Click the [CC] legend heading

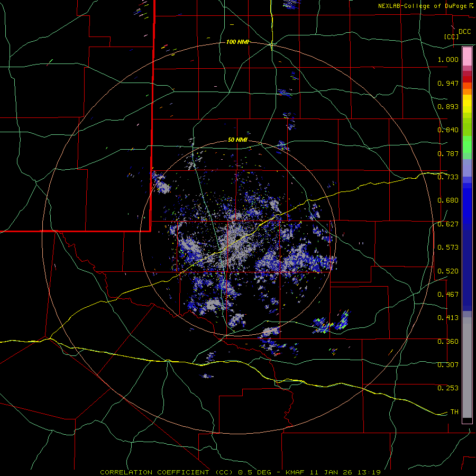(x=451, y=36)
